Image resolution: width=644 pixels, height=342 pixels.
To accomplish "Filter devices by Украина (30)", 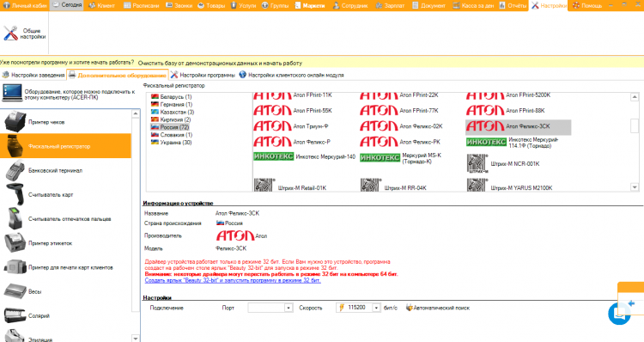I will click(x=171, y=143).
